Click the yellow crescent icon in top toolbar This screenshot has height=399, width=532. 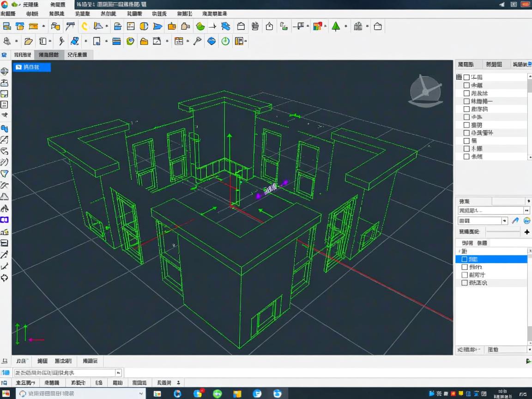pyautogui.click(x=85, y=26)
